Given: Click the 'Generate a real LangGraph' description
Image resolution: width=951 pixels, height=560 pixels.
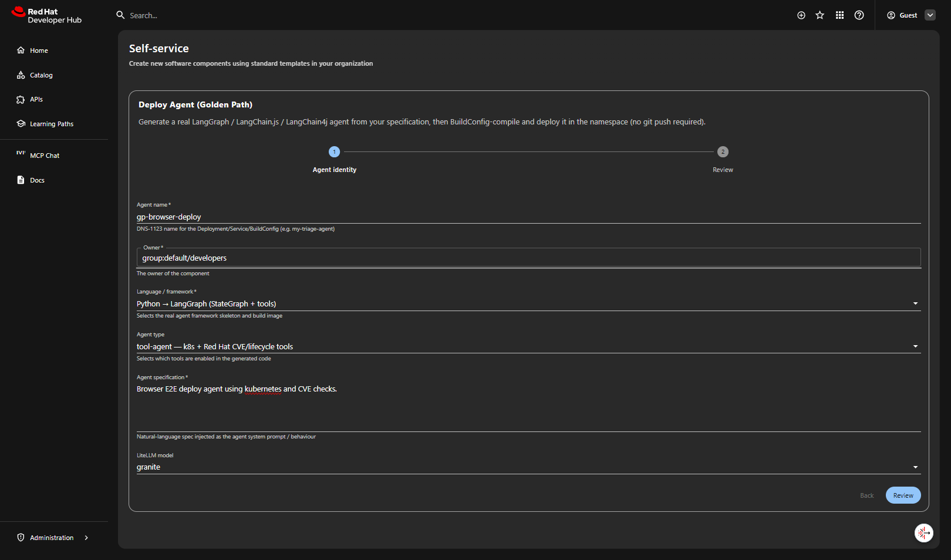Looking at the screenshot, I should point(422,122).
